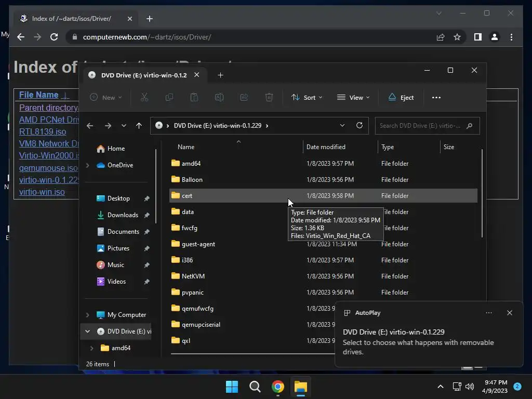Select the qemufwcfg folder

[x=252, y=309]
